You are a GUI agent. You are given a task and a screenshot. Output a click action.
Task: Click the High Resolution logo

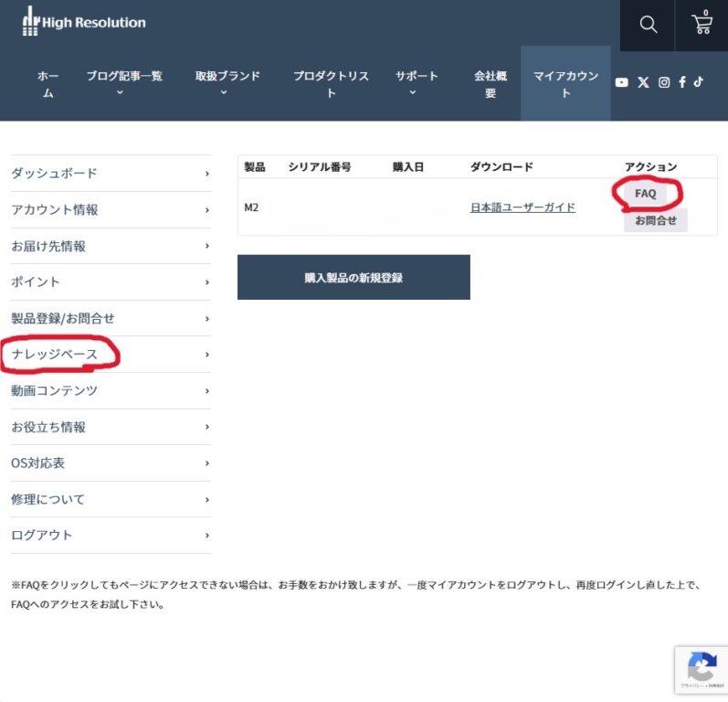[84, 22]
